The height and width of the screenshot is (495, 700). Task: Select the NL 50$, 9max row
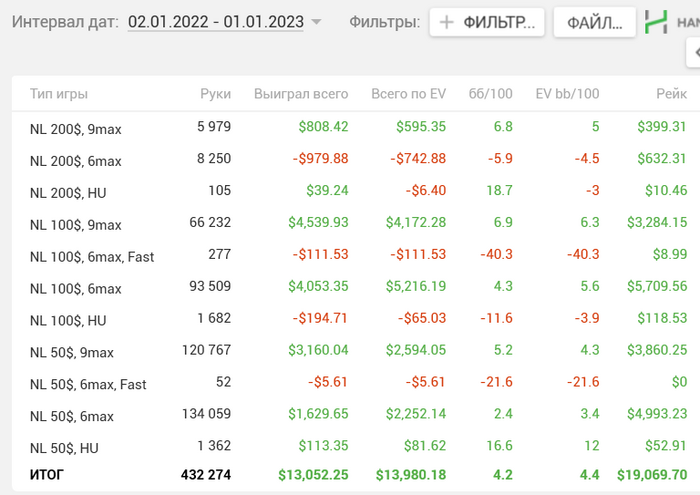[x=356, y=351]
